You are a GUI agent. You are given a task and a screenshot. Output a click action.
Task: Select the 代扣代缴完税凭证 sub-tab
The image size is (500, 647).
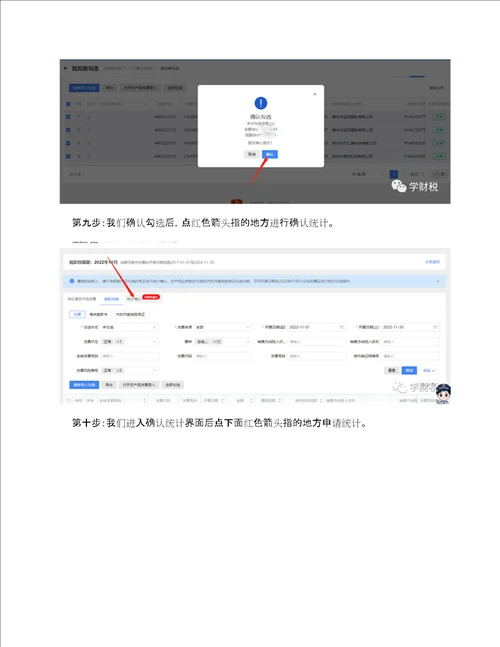[130, 314]
